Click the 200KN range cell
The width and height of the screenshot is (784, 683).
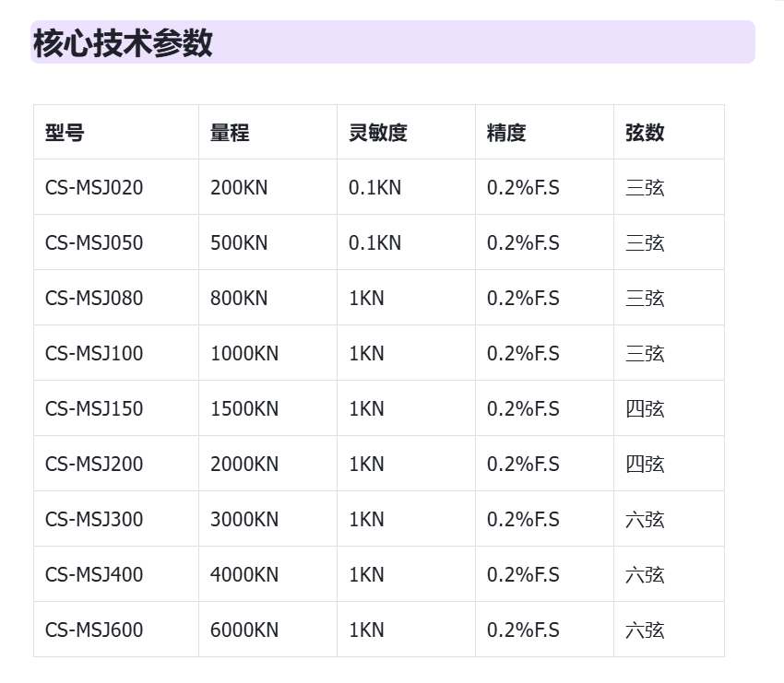(239, 188)
